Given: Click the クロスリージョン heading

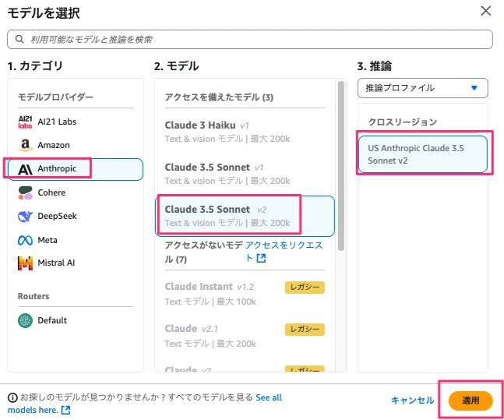Looking at the screenshot, I should [x=403, y=122].
